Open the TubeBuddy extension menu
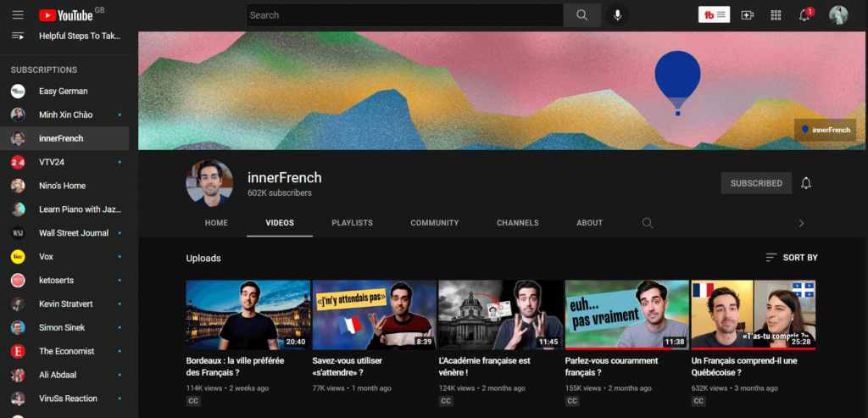Screen dimensions: 868x418 tap(714, 15)
